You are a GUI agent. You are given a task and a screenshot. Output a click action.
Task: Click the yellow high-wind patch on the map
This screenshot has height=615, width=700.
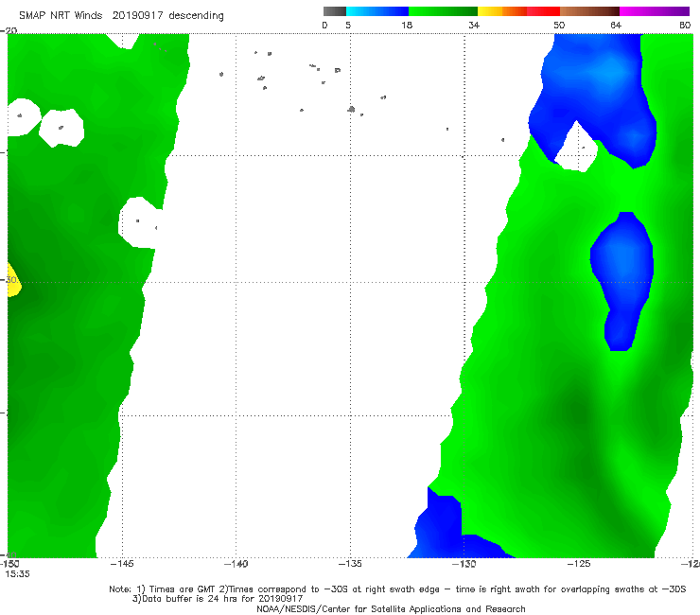coord(13,281)
